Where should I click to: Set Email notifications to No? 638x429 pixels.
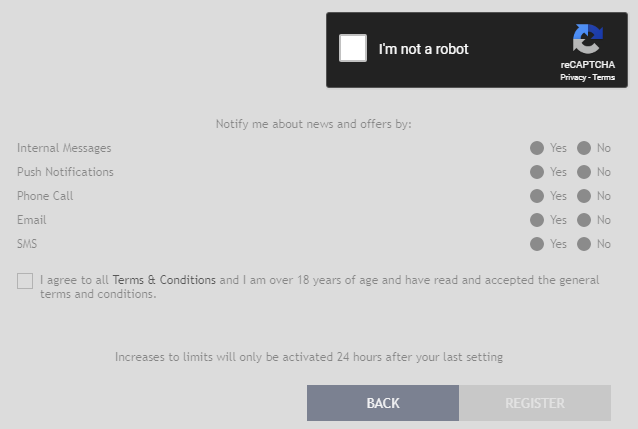click(x=584, y=220)
